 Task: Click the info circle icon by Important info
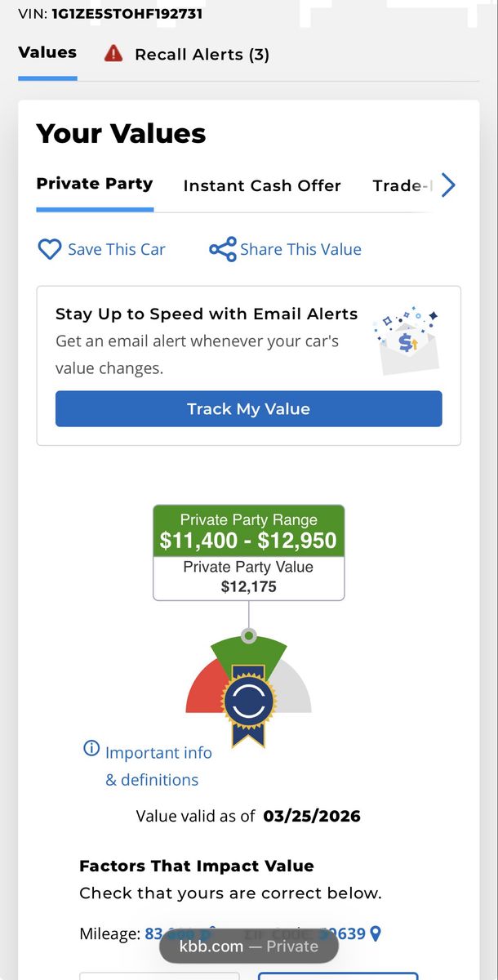tap(91, 749)
